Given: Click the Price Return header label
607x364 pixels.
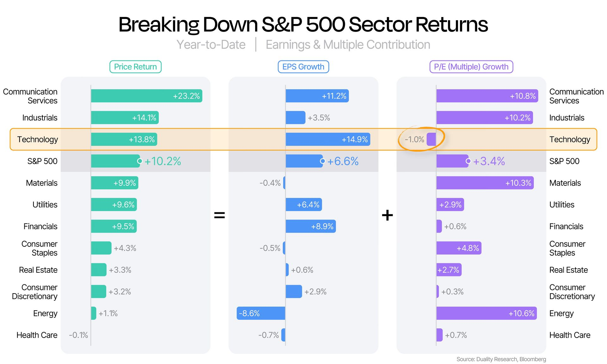Looking at the screenshot, I should pos(135,67).
